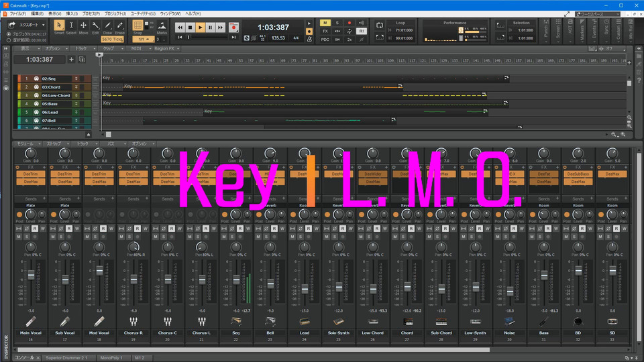Screen dimensions: 644x362
Task: Open the プロセス(P) menu
Action: pyautogui.click(x=91, y=13)
